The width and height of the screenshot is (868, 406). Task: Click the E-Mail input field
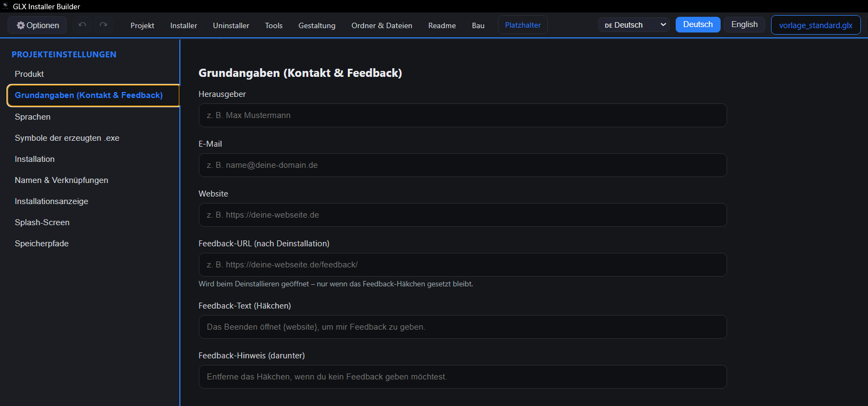(463, 165)
